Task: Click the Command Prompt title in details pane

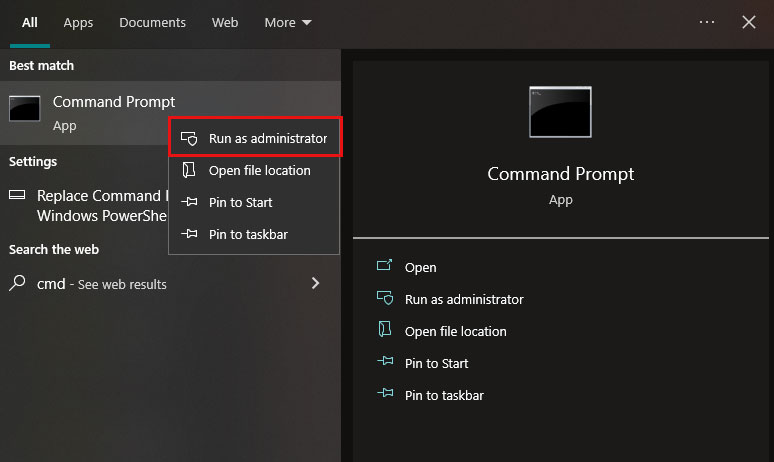Action: click(561, 174)
